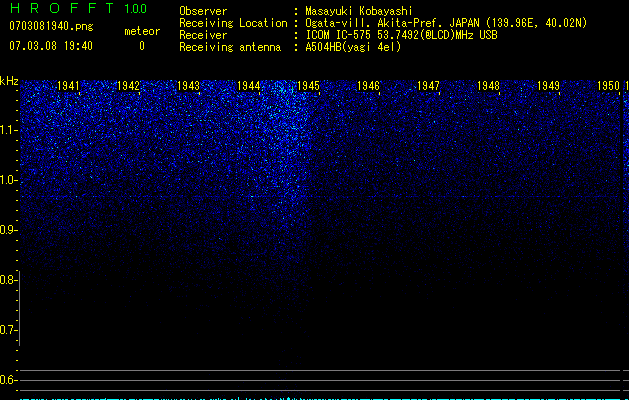629x400 pixels.
Task: Click the 1944 time marker
Action: 249,86
